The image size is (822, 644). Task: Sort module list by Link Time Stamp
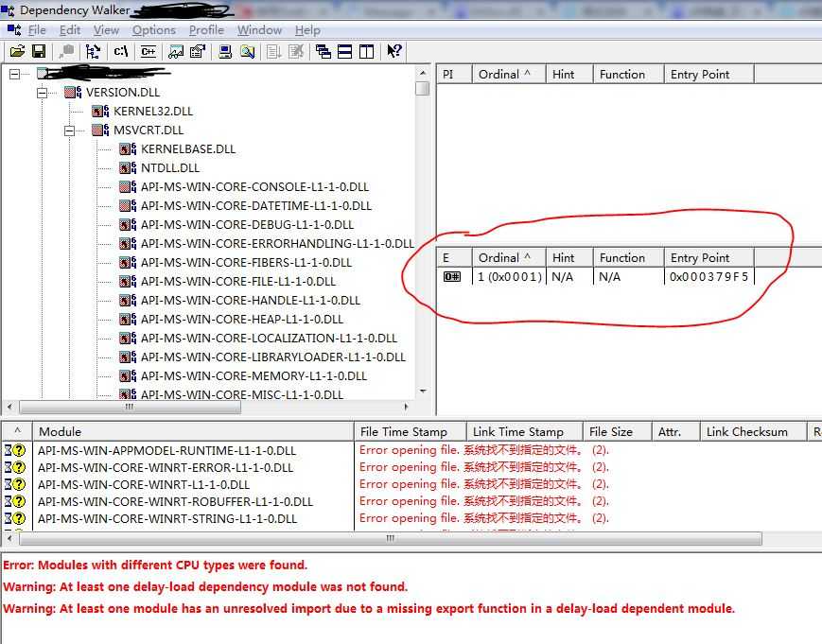coord(525,432)
